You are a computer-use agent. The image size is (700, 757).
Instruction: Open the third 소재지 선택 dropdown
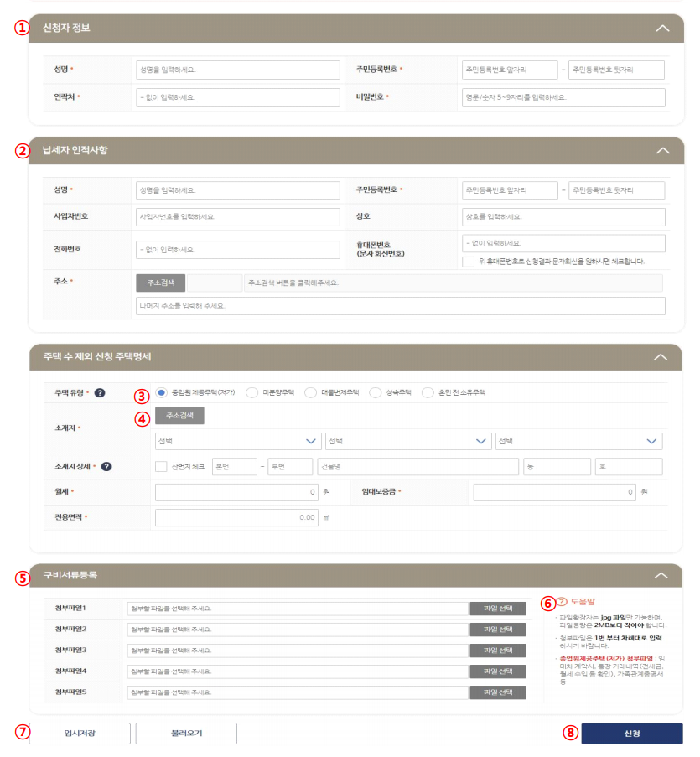tap(578, 441)
